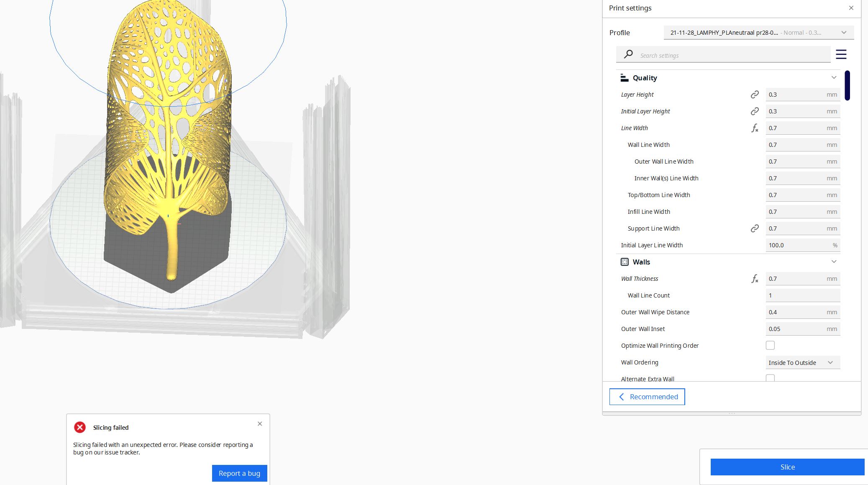This screenshot has width=868, height=485.
Task: Click the fx formula icon next to Line Width
Action: (x=755, y=128)
